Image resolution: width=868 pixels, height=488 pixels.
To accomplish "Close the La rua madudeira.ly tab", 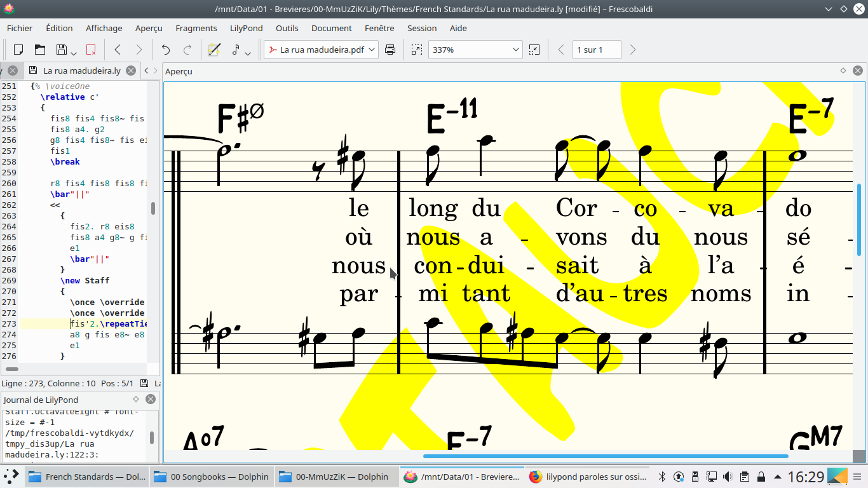I will pyautogui.click(x=131, y=71).
